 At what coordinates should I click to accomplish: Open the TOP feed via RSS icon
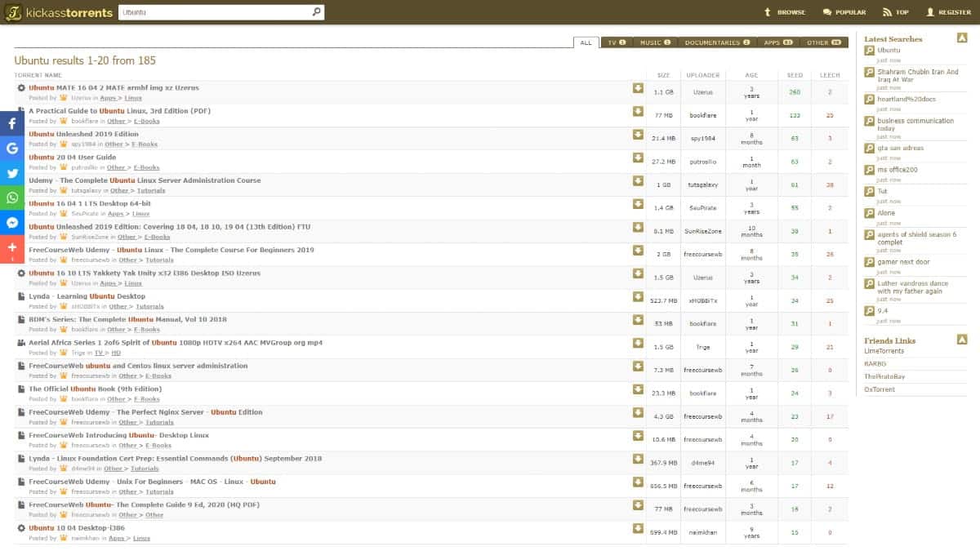886,12
